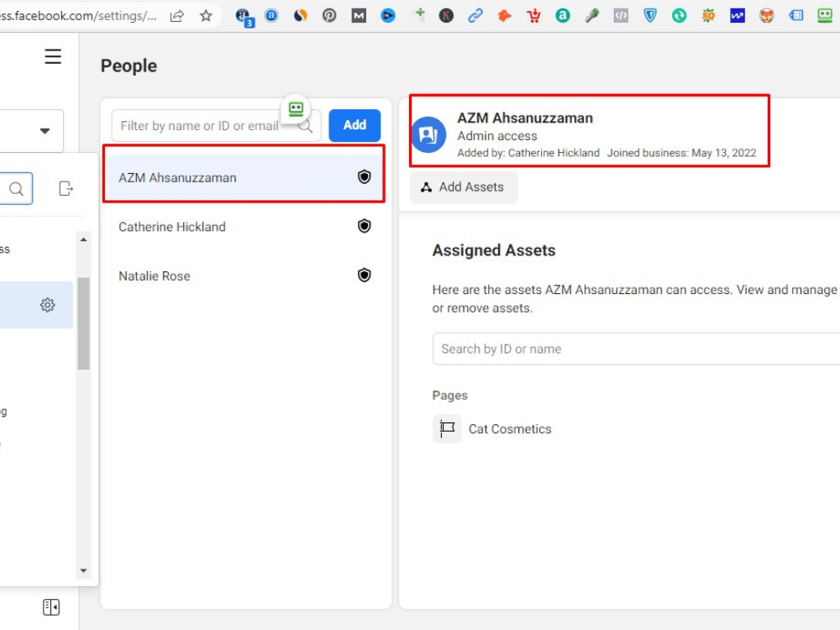Click the Admin access label
The height and width of the screenshot is (630, 840).
(496, 136)
